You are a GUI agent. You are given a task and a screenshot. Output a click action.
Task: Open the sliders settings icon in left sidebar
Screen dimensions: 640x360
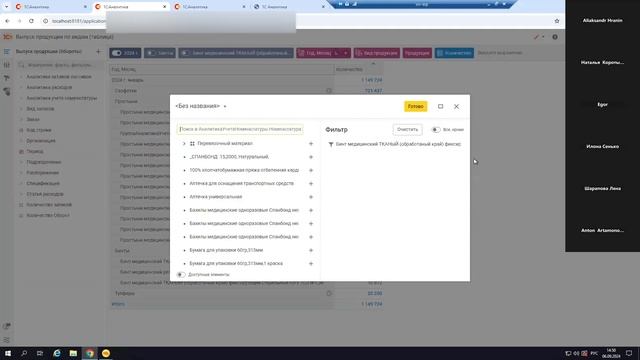(x=7, y=65)
